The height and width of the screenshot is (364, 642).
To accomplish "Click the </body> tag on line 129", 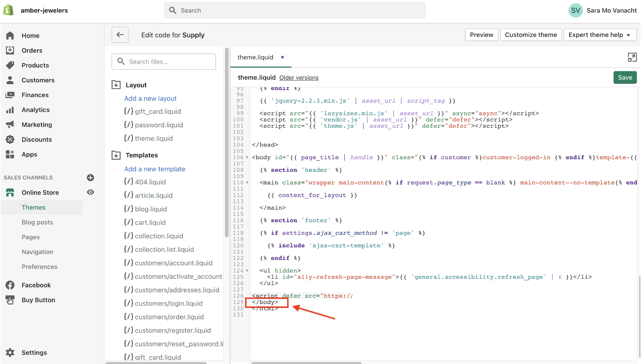I will [x=265, y=302].
